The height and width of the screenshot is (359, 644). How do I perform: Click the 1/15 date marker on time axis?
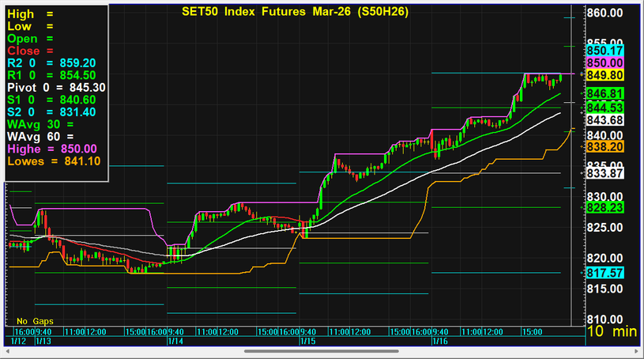click(307, 341)
